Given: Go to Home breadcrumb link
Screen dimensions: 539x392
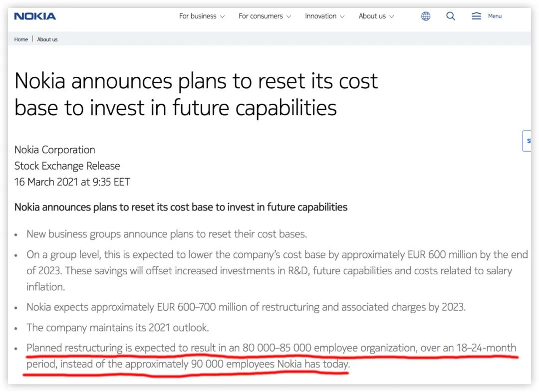Looking at the screenshot, I should pos(21,39).
